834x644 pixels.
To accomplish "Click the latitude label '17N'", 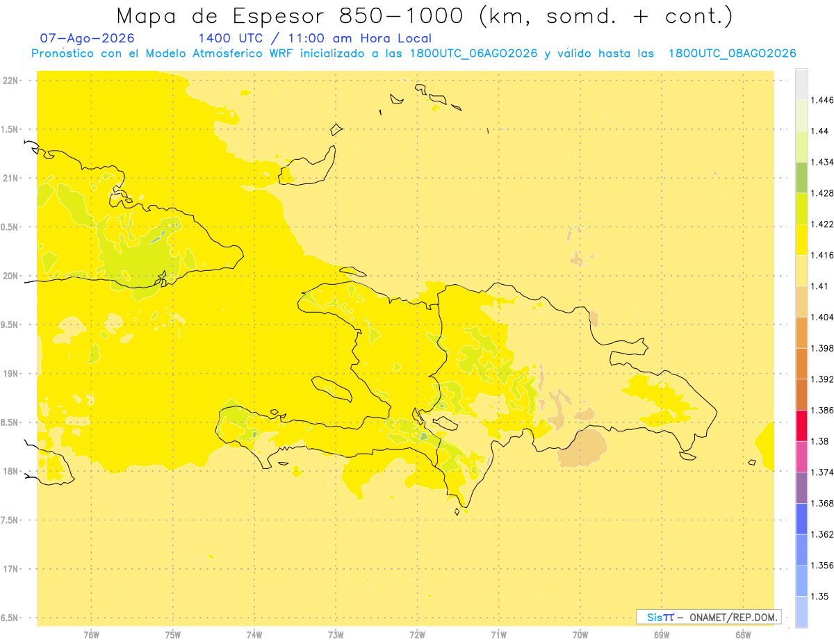I will coord(11,569).
